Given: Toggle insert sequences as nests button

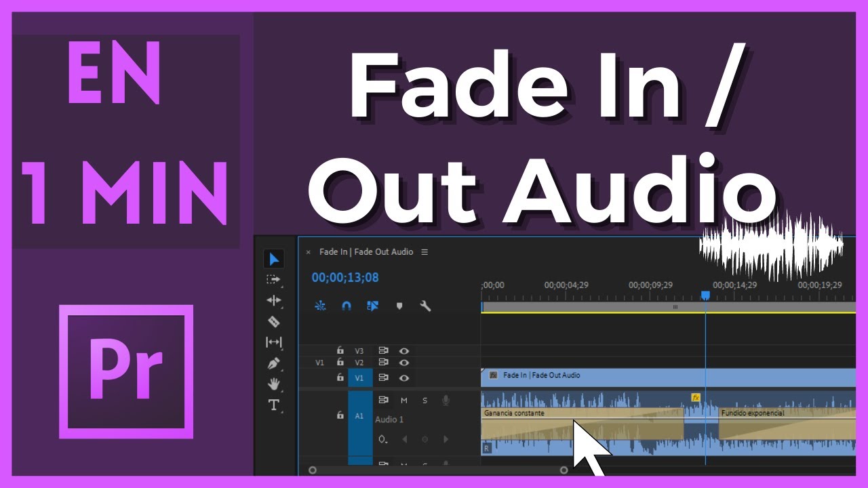Looking at the screenshot, I should coord(320,306).
